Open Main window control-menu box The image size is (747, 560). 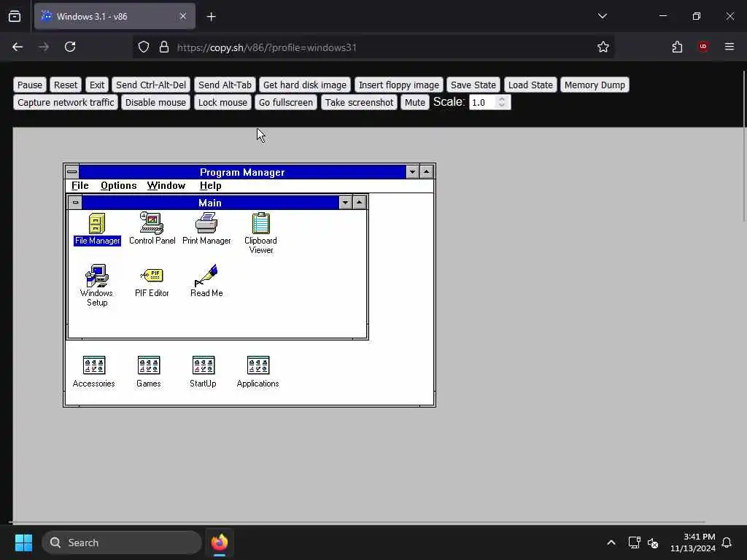pos(75,203)
